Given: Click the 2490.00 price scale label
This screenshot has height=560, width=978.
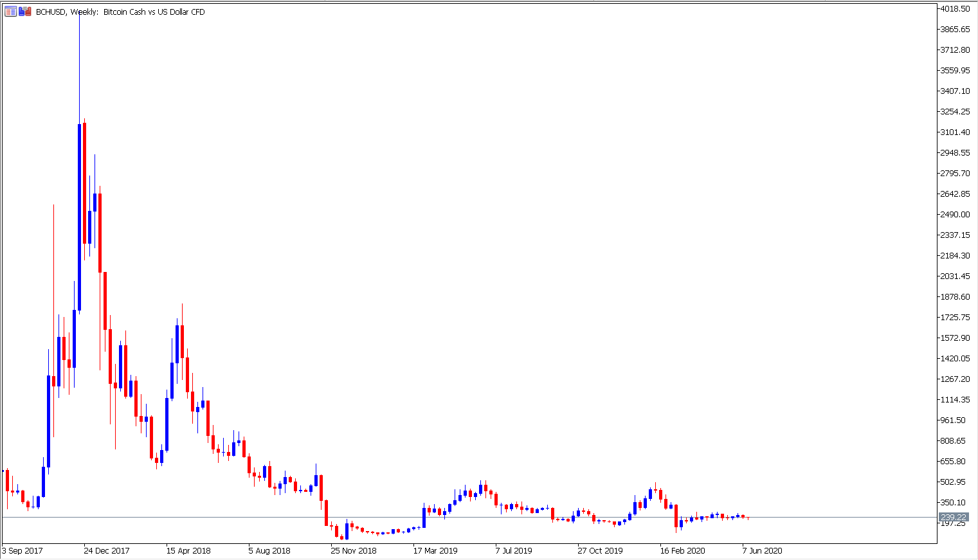Looking at the screenshot, I should pyautogui.click(x=954, y=215).
